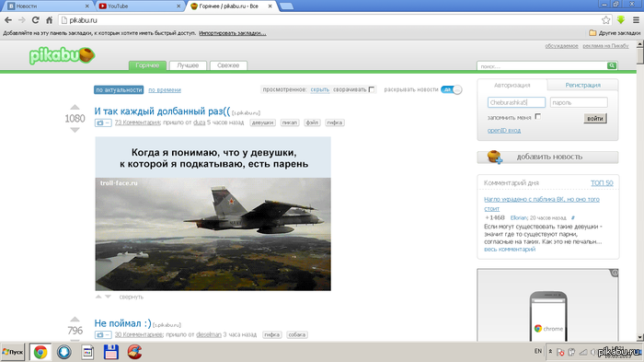644x362 pixels.
Task: Click the cupcake icon on добавить новость
Action: click(x=494, y=157)
